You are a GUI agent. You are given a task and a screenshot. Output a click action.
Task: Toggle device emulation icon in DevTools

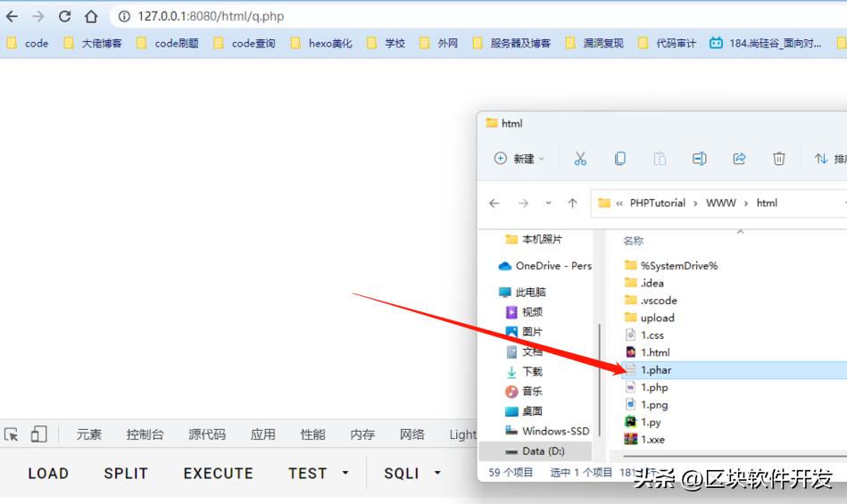pyautogui.click(x=39, y=434)
